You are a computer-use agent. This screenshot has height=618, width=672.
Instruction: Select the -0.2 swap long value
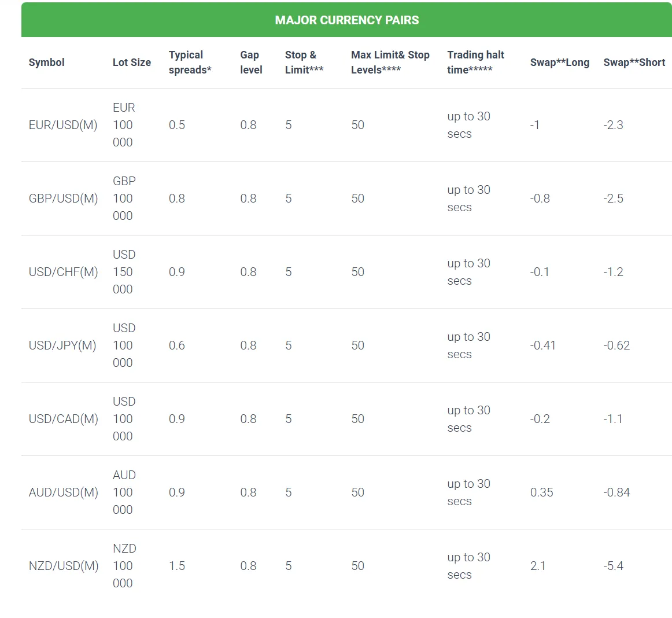540,419
